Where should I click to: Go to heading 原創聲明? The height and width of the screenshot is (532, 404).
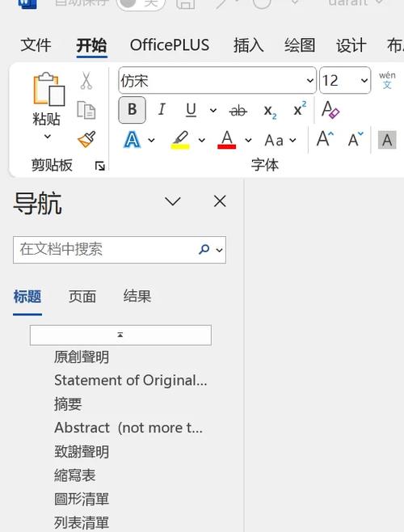tap(82, 357)
